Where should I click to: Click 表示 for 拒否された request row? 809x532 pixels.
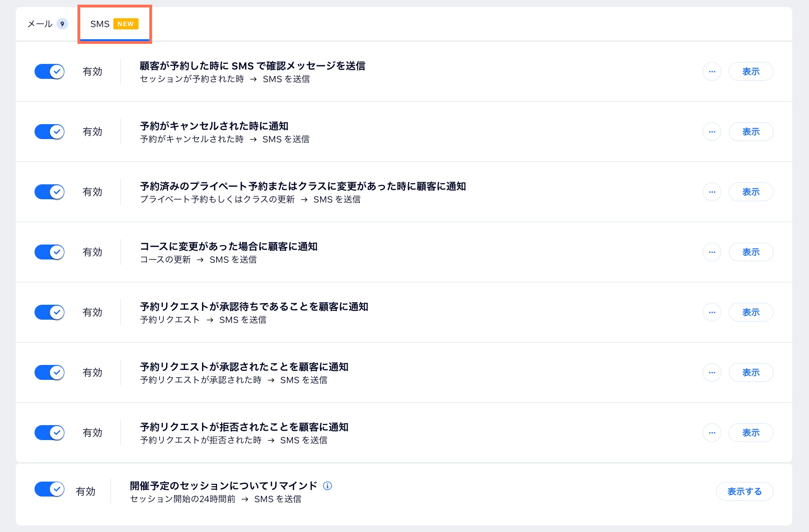[751, 433]
